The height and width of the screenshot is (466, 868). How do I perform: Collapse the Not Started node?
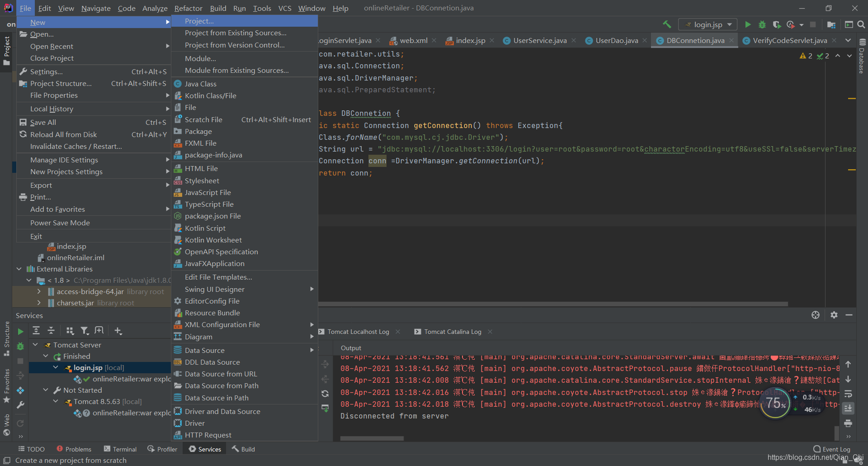point(46,390)
